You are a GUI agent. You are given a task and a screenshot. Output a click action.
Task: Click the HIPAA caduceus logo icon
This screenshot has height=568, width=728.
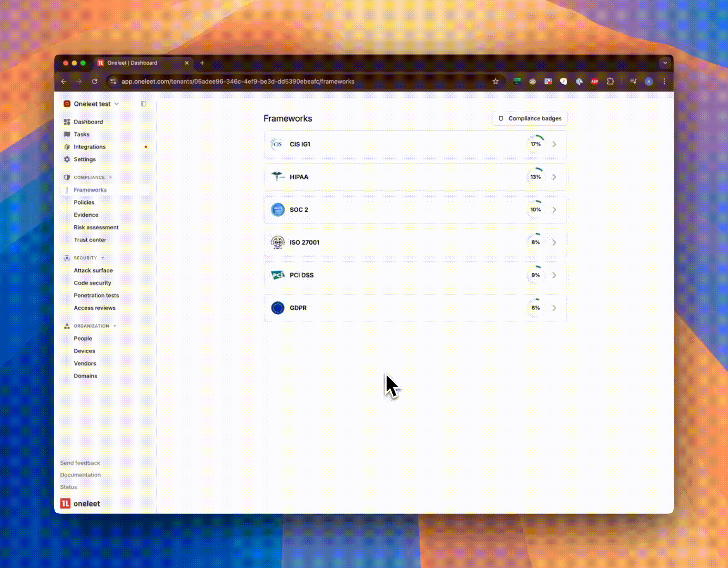(277, 177)
